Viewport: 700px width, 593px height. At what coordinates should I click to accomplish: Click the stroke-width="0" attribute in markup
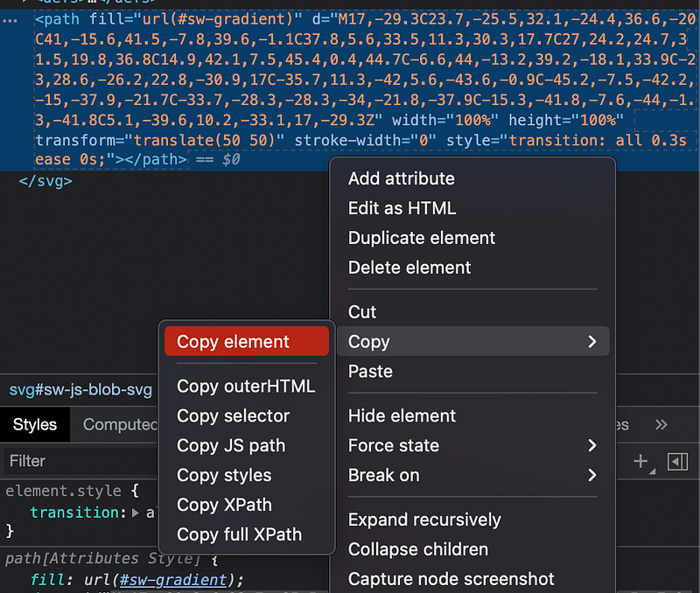[365, 141]
